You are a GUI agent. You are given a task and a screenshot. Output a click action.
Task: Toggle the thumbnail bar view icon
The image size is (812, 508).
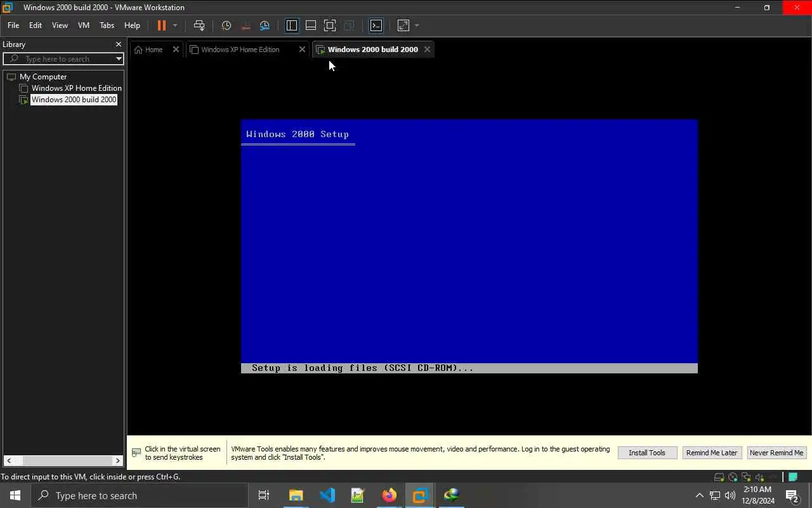[311, 25]
